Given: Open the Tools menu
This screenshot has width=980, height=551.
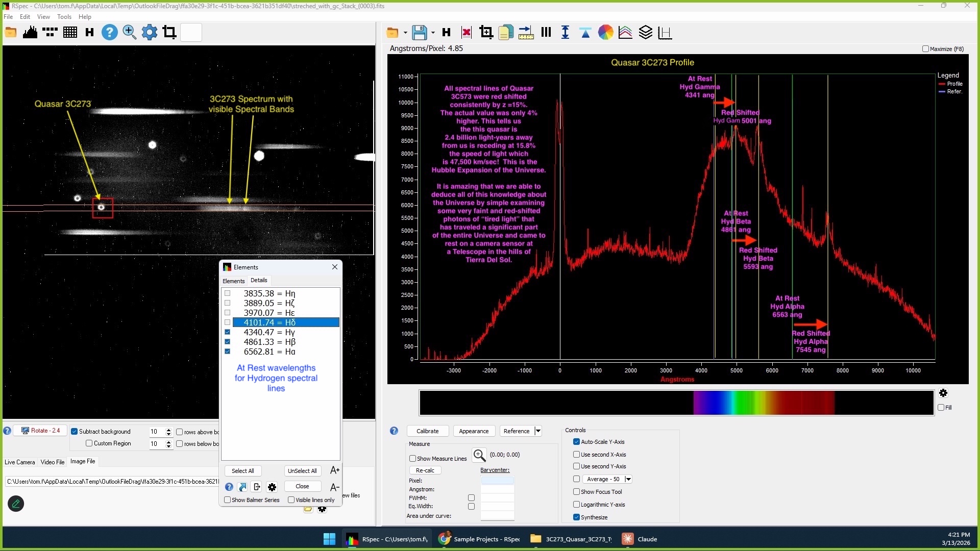Looking at the screenshot, I should click(64, 17).
